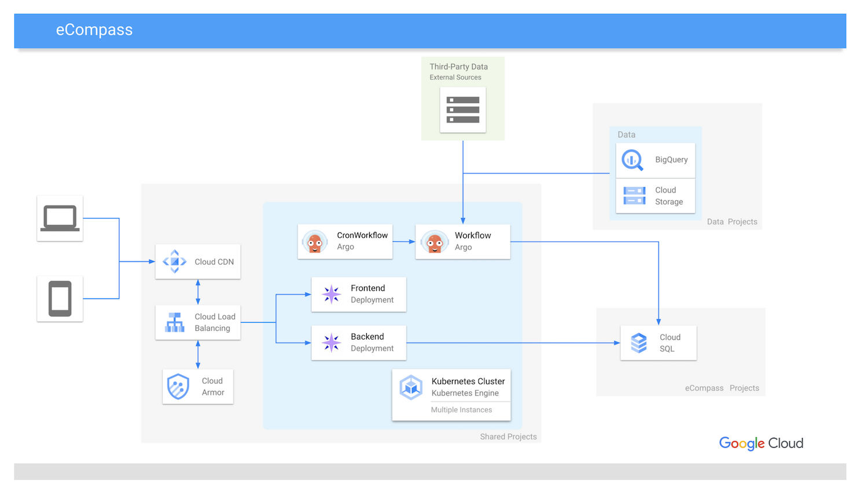Click the Workflow Argo octopus icon
Image resolution: width=868 pixels, height=491 pixels.
tap(435, 242)
